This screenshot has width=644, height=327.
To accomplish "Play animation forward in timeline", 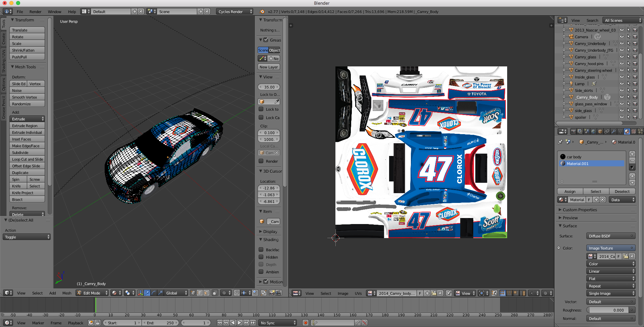I will coord(239,323).
